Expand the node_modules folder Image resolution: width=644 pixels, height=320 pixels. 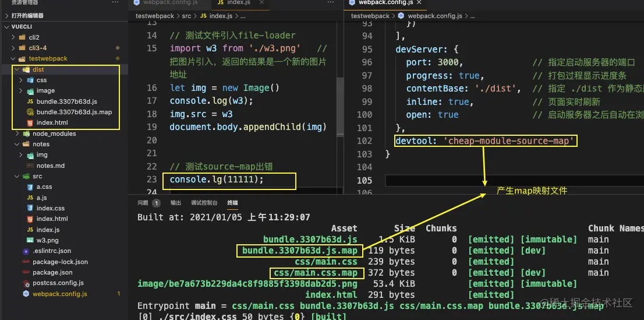tap(17, 133)
